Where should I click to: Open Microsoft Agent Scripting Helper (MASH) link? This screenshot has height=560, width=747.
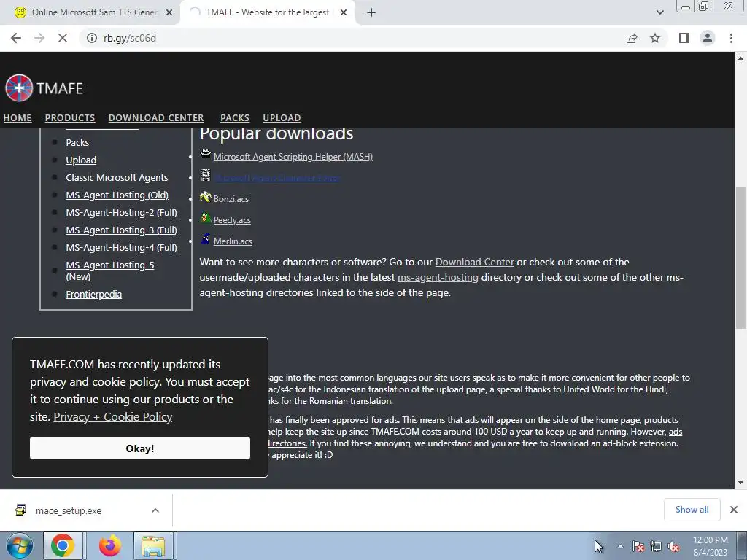point(293,157)
